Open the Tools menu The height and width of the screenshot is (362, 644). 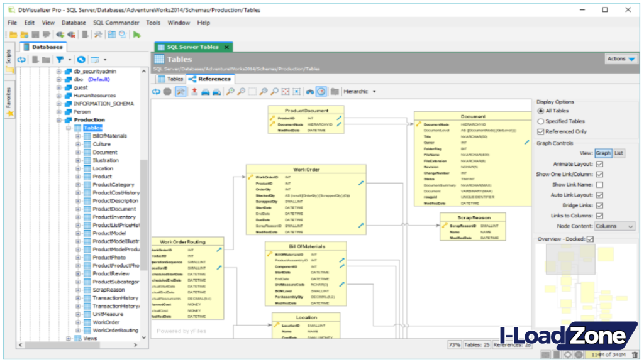pos(153,23)
